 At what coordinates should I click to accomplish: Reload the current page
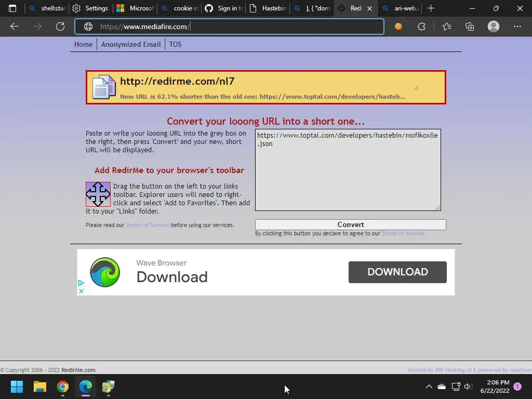60,26
